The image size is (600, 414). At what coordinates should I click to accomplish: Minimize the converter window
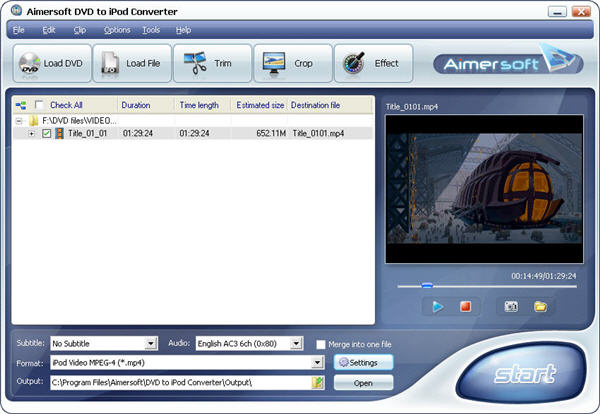[557, 11]
